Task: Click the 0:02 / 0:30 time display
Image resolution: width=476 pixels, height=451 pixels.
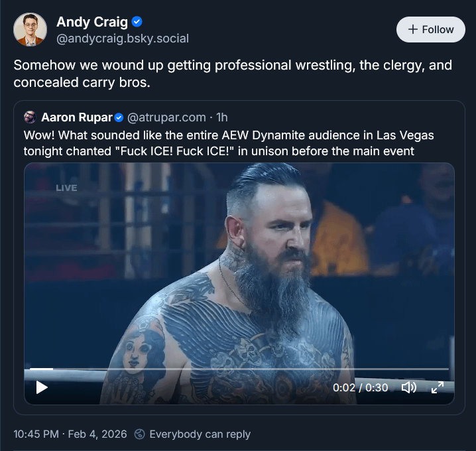Action: [x=361, y=388]
